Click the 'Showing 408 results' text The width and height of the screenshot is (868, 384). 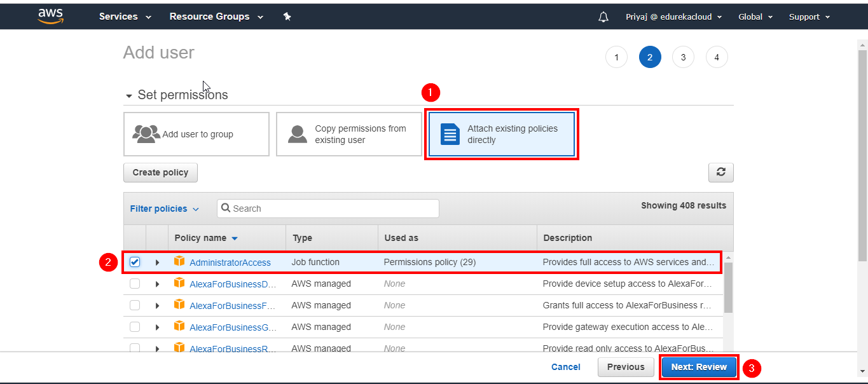tap(684, 205)
